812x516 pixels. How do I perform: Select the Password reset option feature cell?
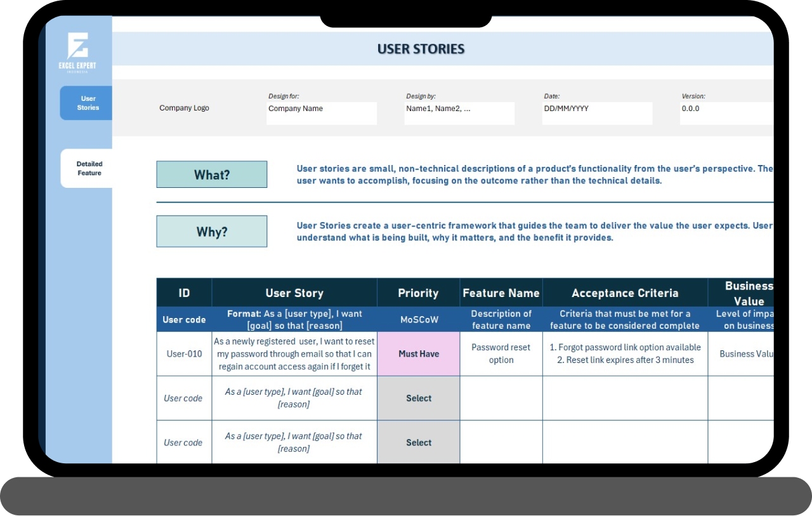pyautogui.click(x=501, y=354)
